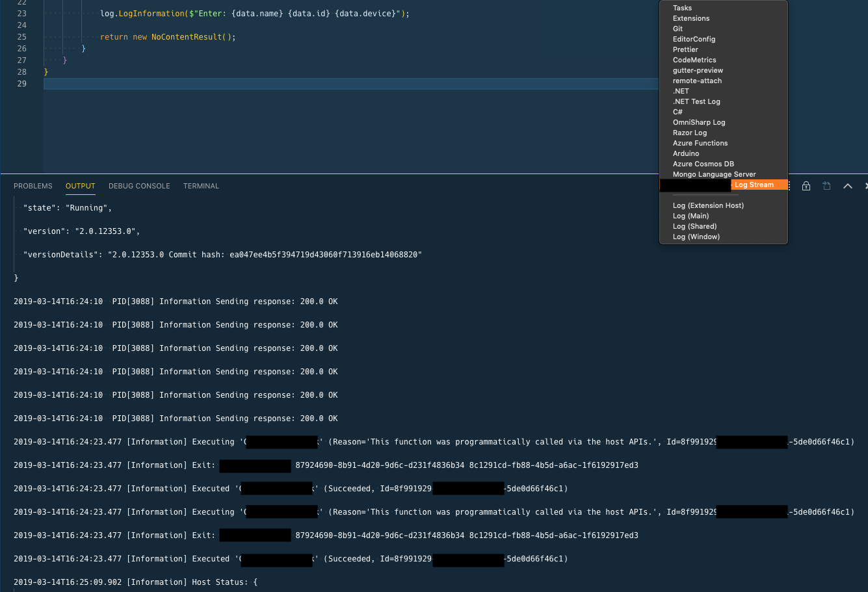Choose the Arduino output channel
The image size is (868, 592).
click(x=686, y=153)
